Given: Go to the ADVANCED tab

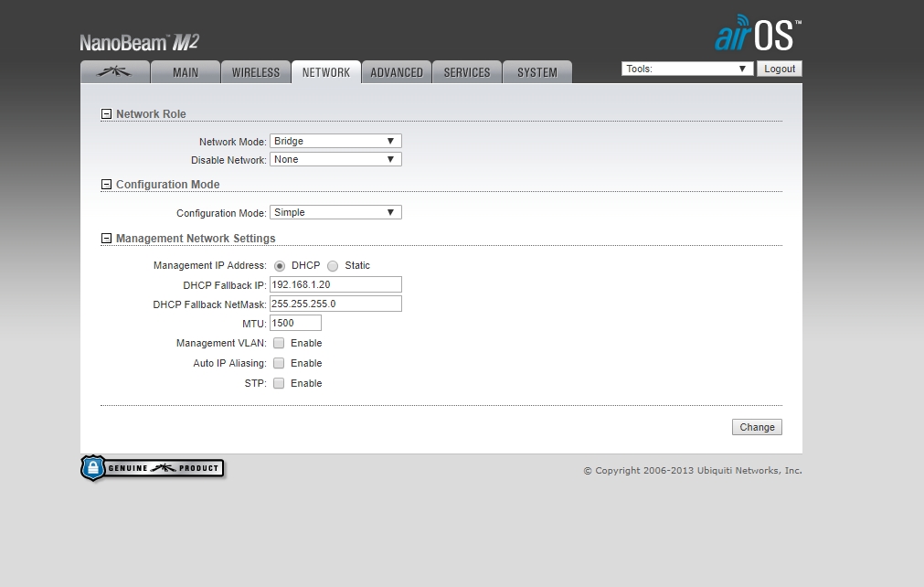Looking at the screenshot, I should [x=397, y=72].
